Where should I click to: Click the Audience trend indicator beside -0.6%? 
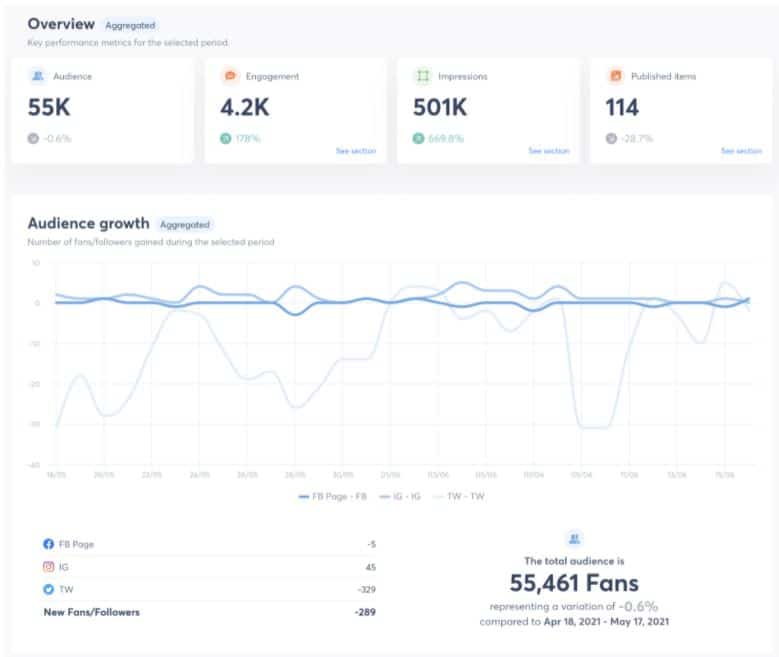coord(33,139)
